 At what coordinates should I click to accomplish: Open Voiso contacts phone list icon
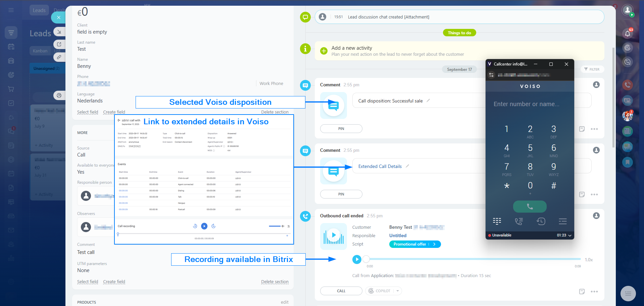tap(518, 221)
